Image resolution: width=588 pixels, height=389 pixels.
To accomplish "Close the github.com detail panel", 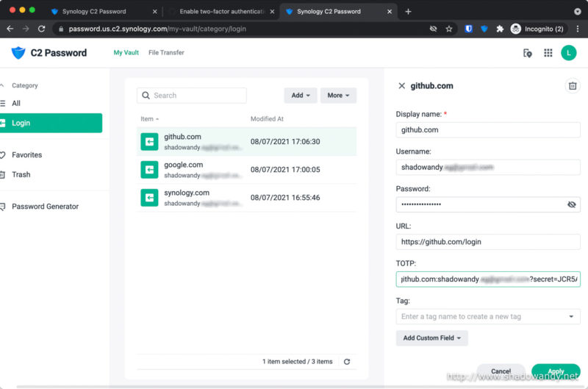I will pos(401,86).
